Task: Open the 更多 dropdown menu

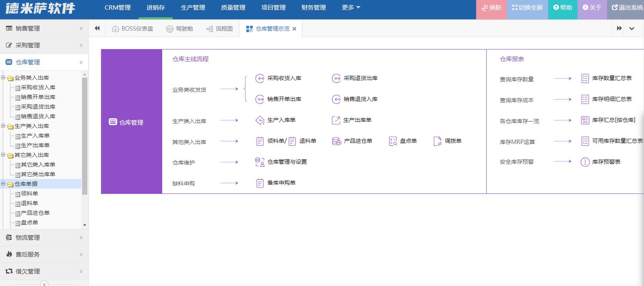Action: pos(351,8)
